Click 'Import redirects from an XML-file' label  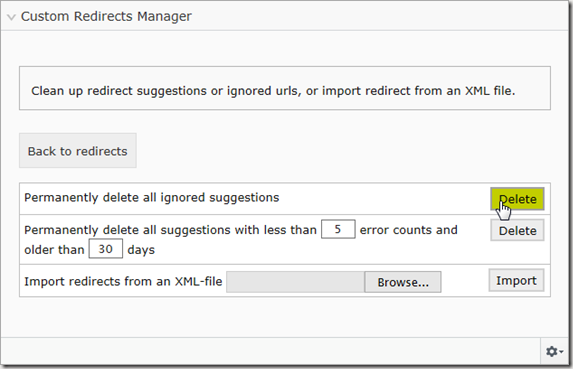click(123, 281)
